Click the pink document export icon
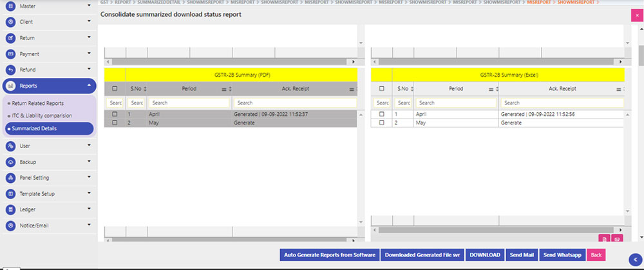 coord(604,238)
